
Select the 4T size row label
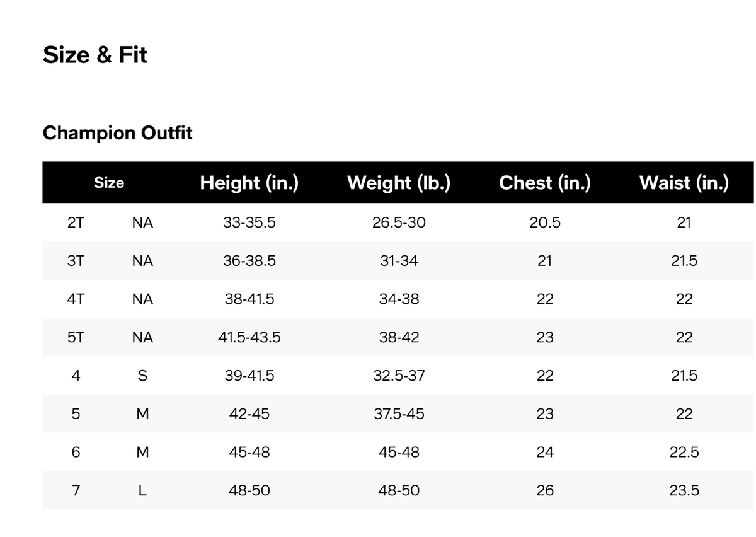pos(76,299)
